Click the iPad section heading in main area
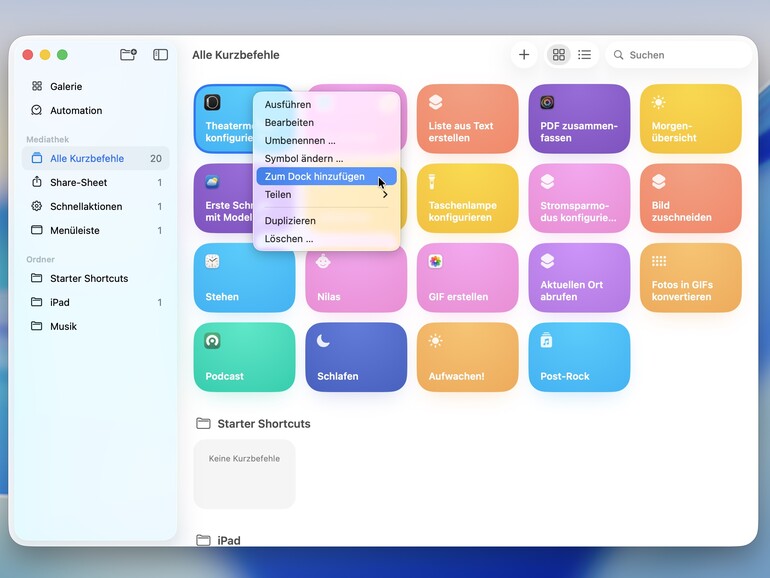The image size is (770, 578). (x=229, y=541)
